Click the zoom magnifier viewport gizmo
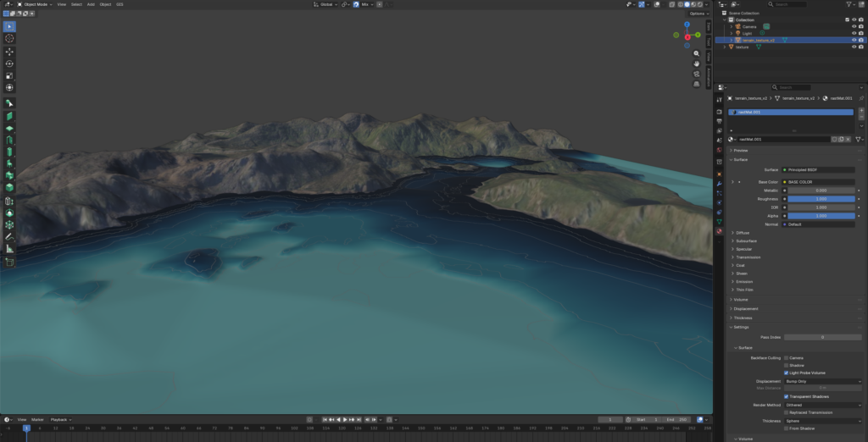Viewport: 868px width, 442px height. click(697, 53)
